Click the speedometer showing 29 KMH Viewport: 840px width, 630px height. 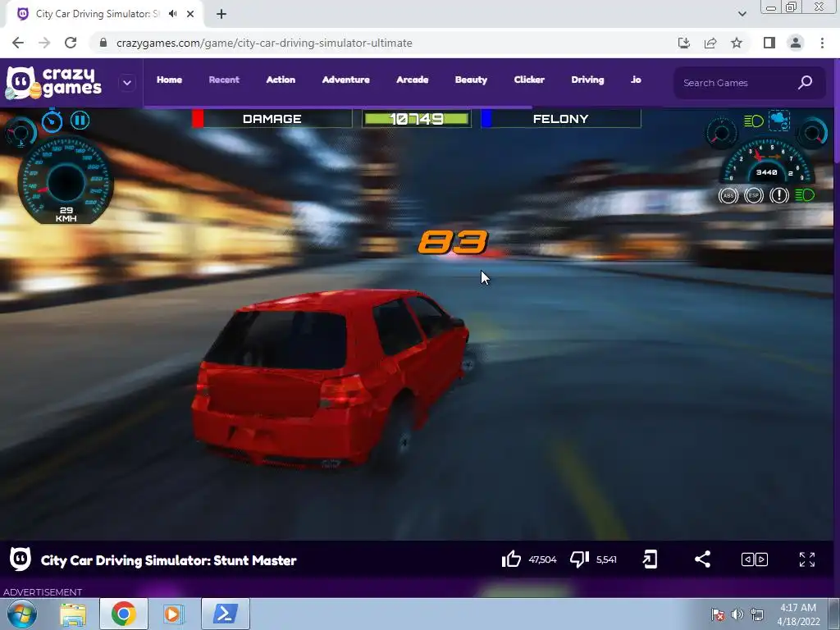66,180
